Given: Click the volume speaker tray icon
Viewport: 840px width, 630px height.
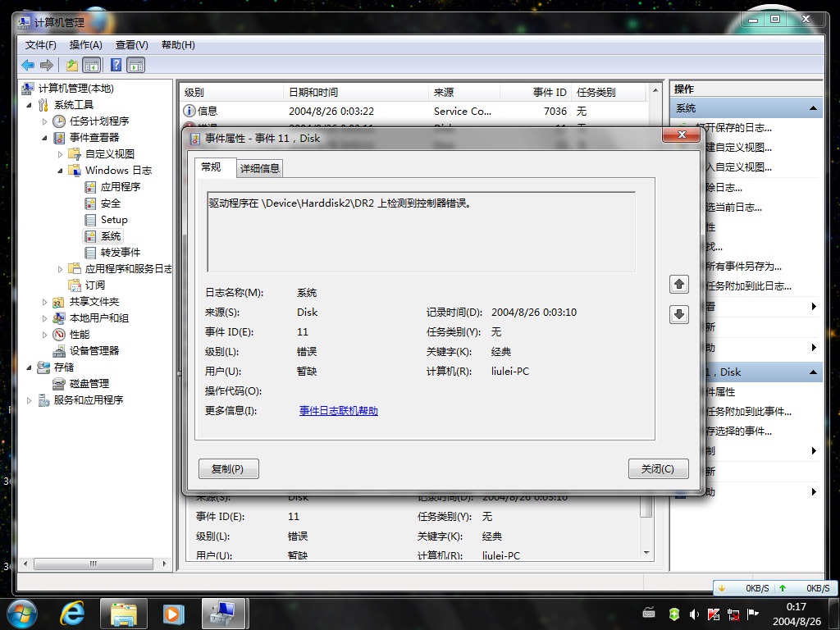Looking at the screenshot, I should (694, 614).
